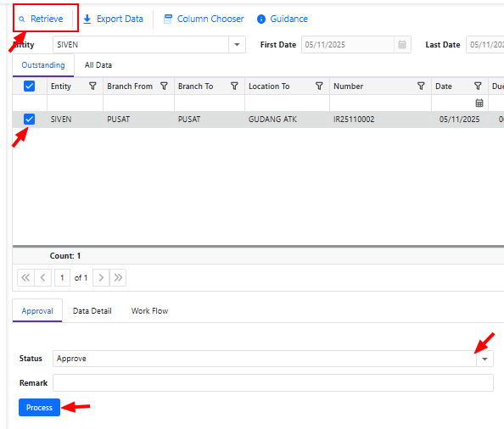Open the Approval tab
The height and width of the screenshot is (429, 504).
click(x=37, y=311)
